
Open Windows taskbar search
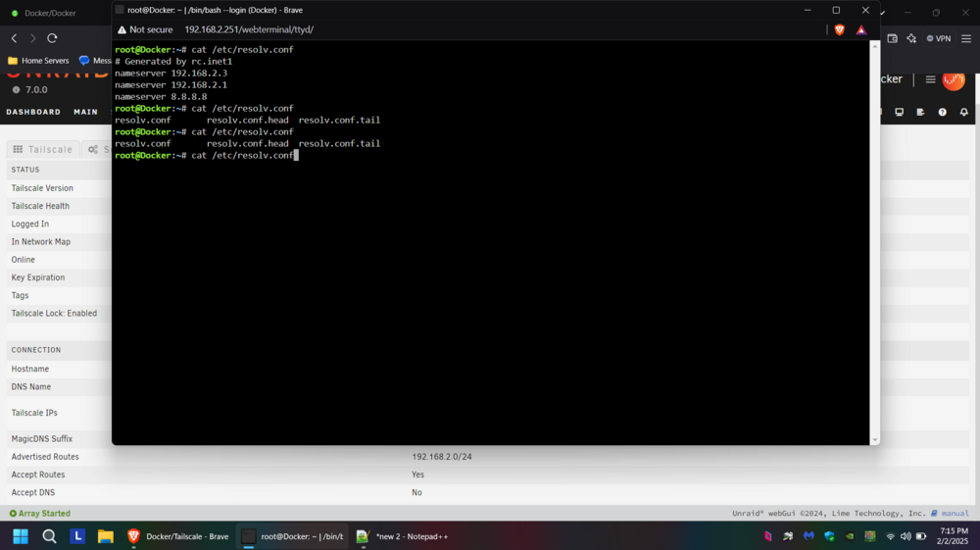click(49, 536)
